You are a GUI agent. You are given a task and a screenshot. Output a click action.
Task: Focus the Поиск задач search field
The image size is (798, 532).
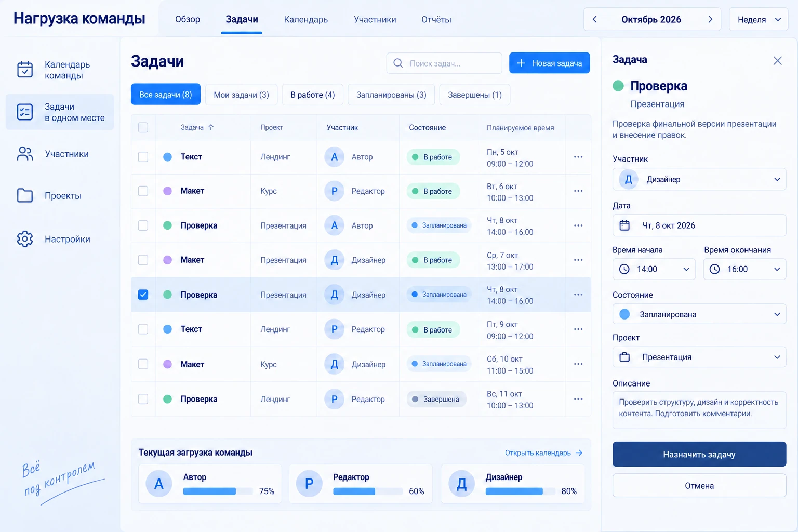[444, 63]
